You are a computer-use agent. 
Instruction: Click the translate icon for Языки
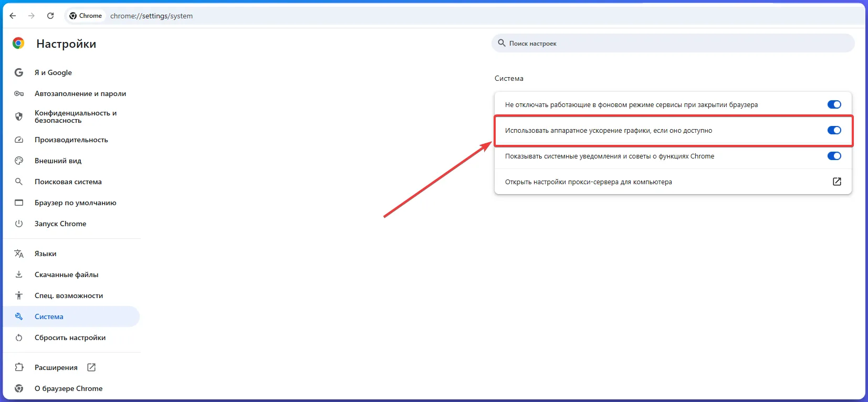[x=19, y=253]
